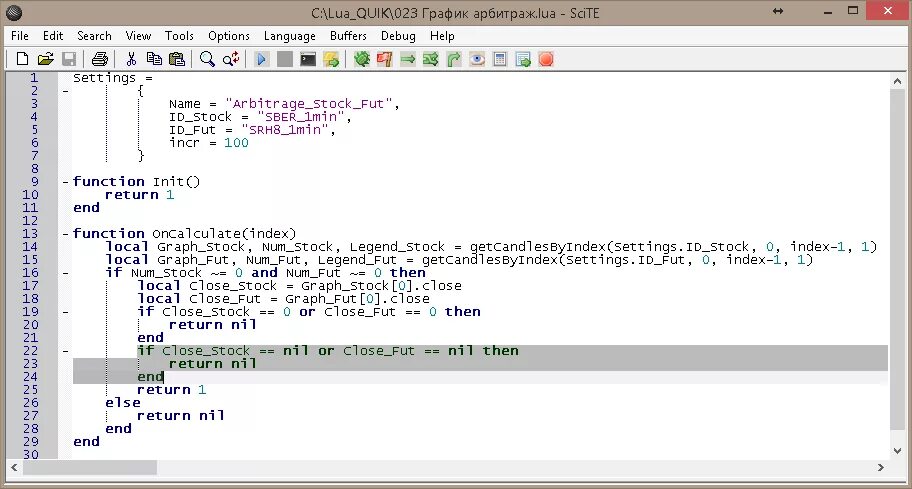Minimize the SciTE window
This screenshot has width=912, height=489.
point(828,11)
